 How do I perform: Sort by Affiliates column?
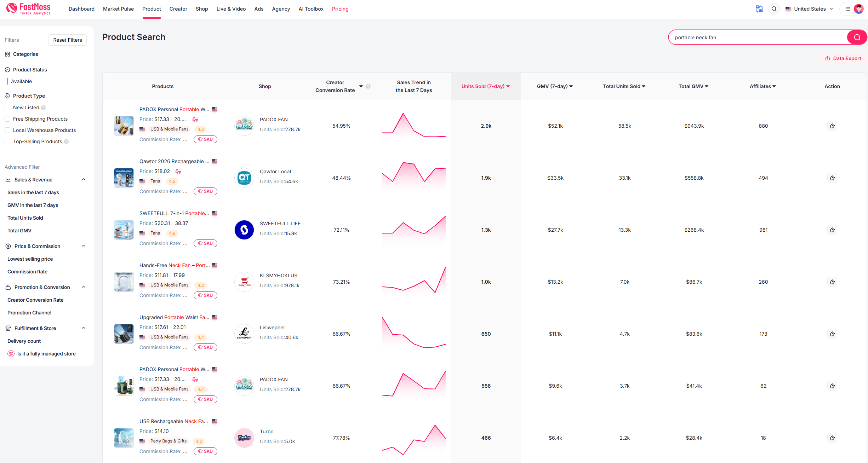click(x=763, y=86)
